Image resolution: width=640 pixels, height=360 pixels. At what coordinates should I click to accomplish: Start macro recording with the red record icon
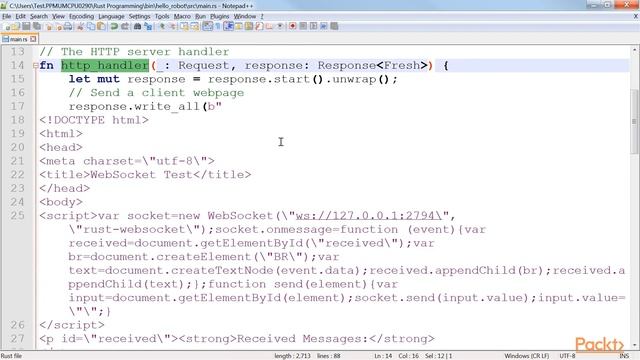click(x=292, y=27)
